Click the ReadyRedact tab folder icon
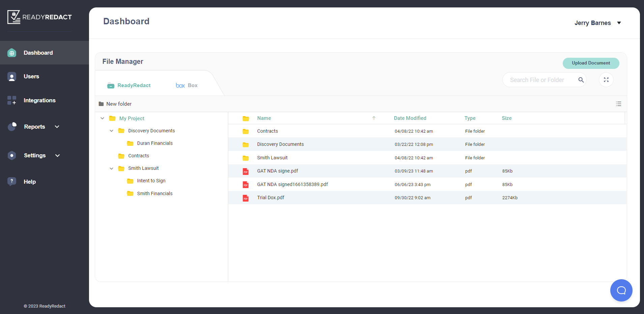Image resolution: width=644 pixels, height=314 pixels. click(111, 85)
